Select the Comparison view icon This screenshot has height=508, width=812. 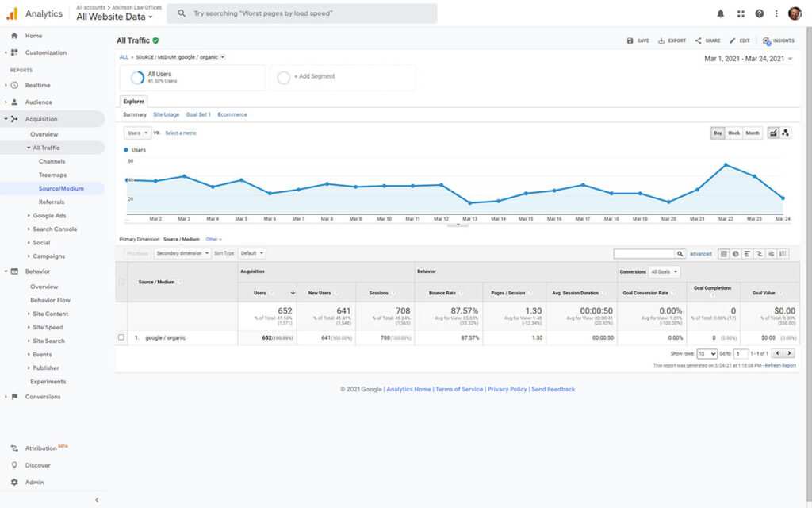(759, 254)
